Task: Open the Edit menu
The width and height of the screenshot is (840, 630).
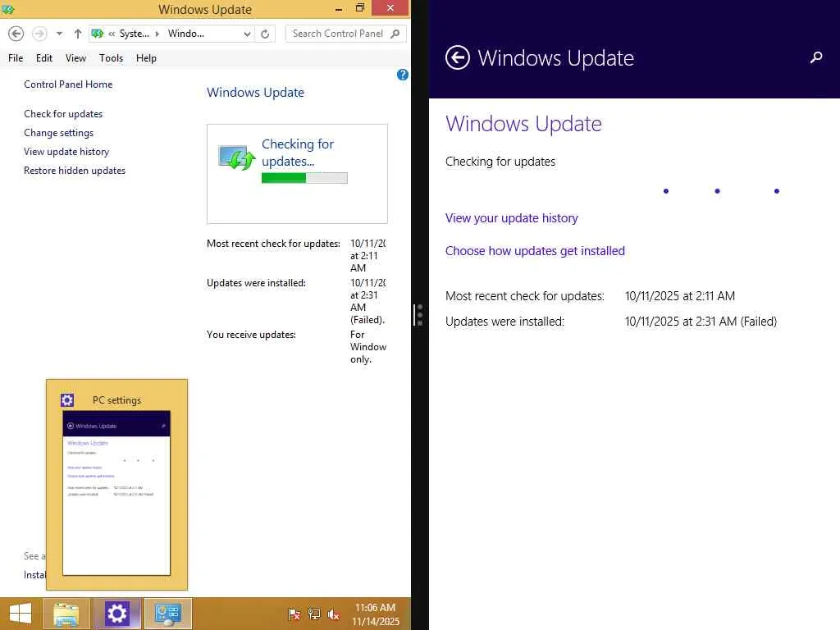Action: [44, 58]
